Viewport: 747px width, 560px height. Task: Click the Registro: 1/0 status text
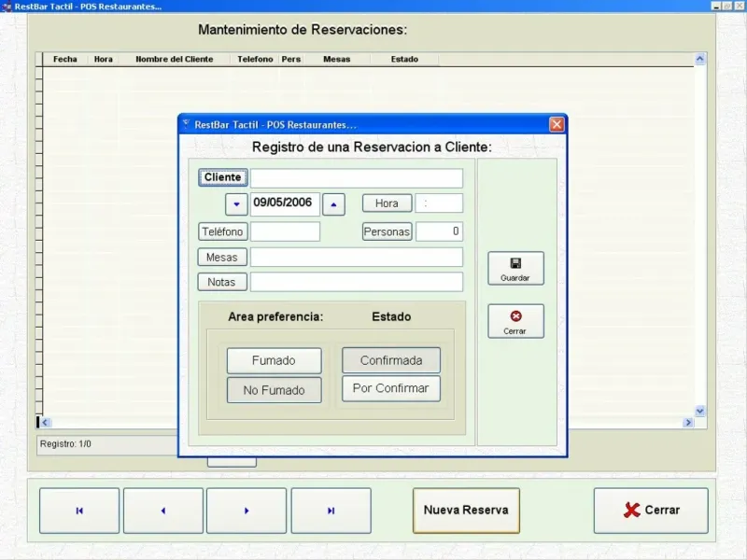pos(65,444)
